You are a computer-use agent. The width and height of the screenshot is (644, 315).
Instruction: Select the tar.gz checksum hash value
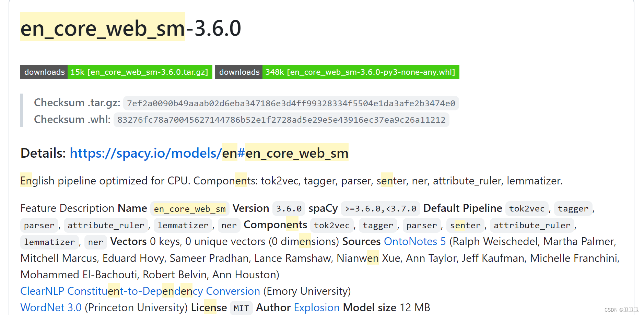click(x=291, y=103)
